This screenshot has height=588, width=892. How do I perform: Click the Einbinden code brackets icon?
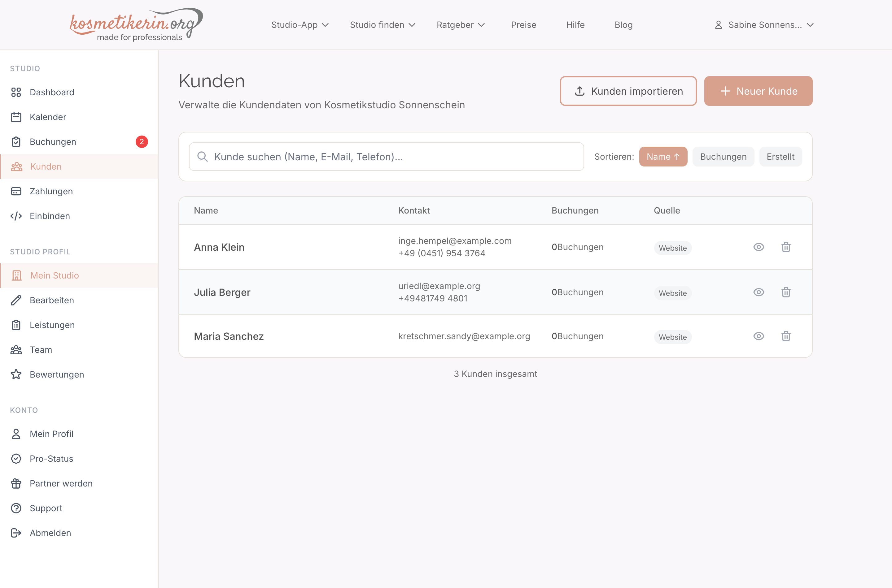pos(16,216)
